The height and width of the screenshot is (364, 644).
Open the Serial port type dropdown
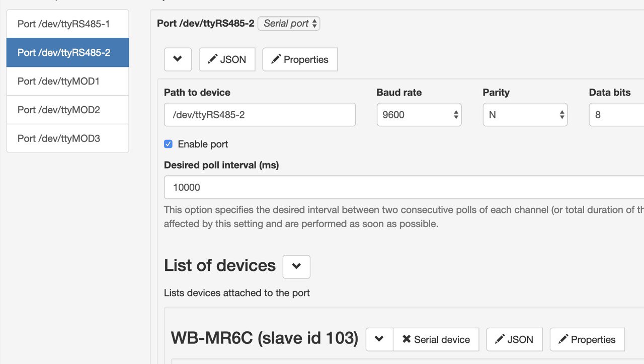[289, 24]
